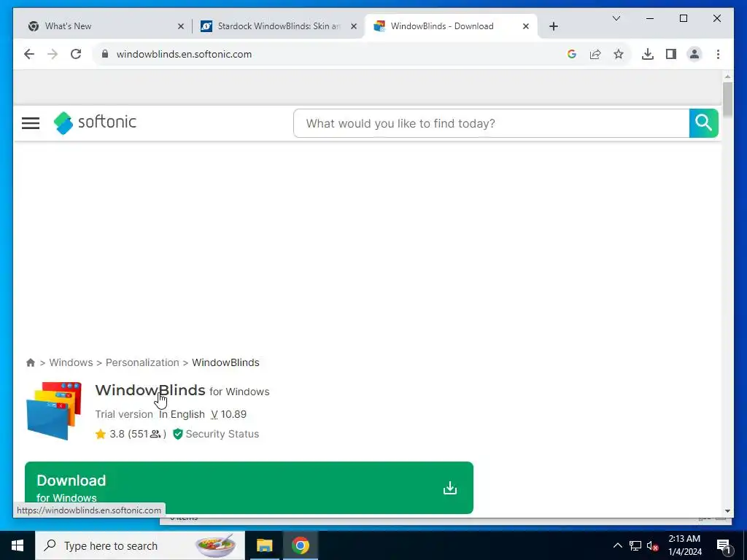The image size is (747, 560).
Task: Click the green security shield icon
Action: click(178, 434)
